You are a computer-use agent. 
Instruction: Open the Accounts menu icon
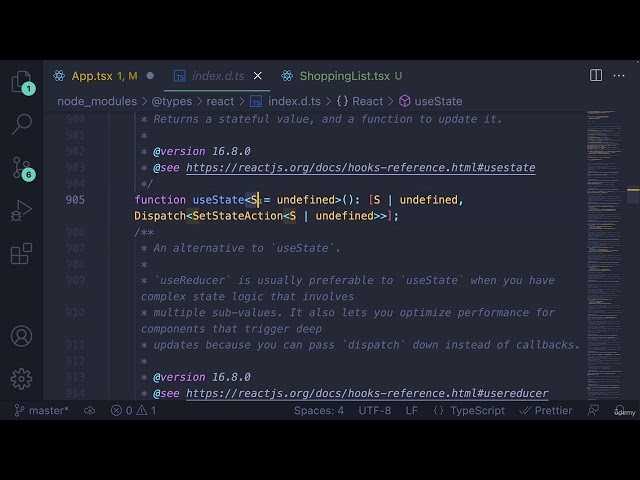(21, 336)
